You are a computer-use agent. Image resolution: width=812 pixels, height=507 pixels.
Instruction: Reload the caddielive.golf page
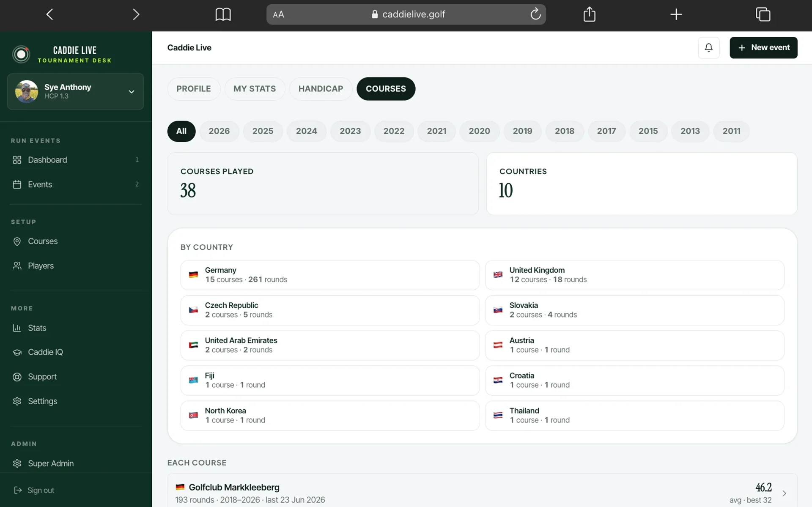535,14
